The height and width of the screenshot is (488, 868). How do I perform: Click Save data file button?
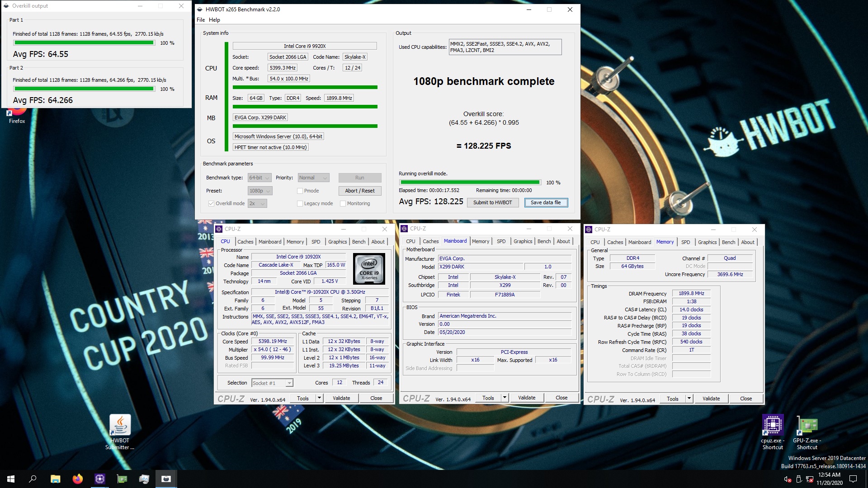[546, 202]
